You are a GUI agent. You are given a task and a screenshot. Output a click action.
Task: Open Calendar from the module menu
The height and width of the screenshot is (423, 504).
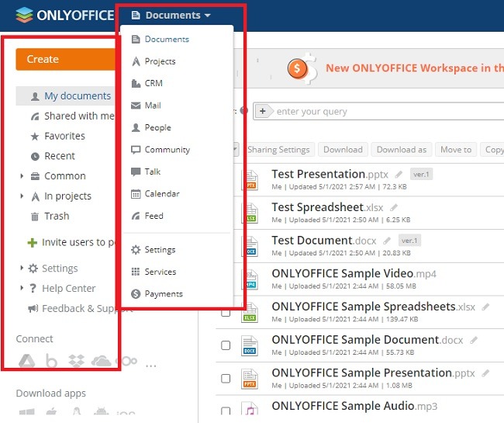[162, 193]
